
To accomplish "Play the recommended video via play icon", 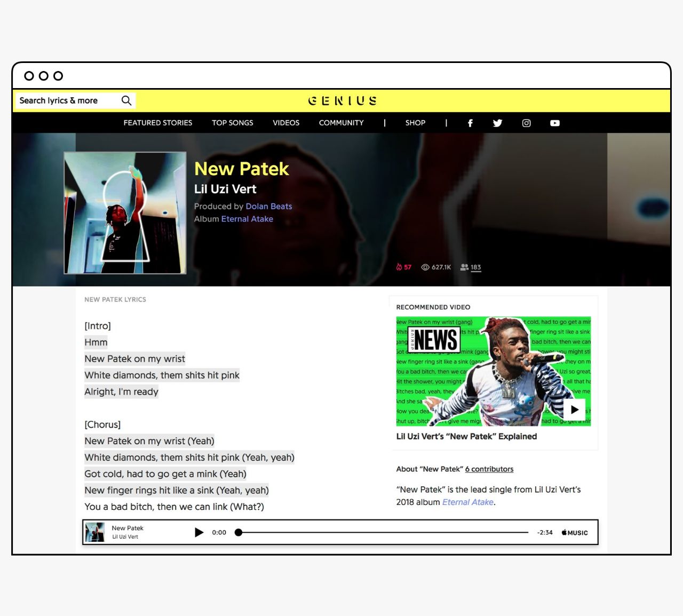I will (574, 410).
